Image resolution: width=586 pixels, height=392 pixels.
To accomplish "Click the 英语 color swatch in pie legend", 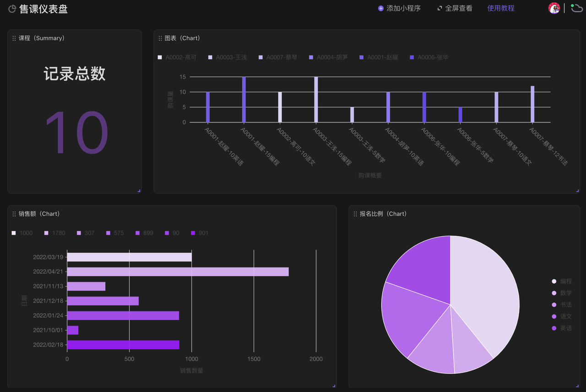I will (x=554, y=328).
